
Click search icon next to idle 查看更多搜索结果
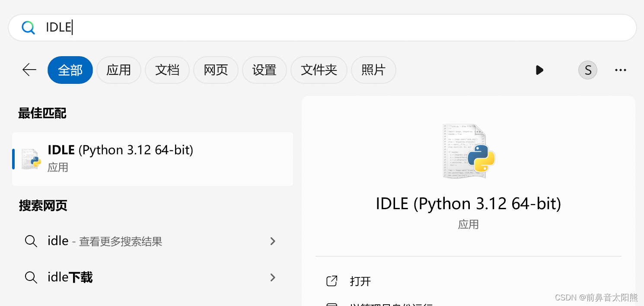31,241
